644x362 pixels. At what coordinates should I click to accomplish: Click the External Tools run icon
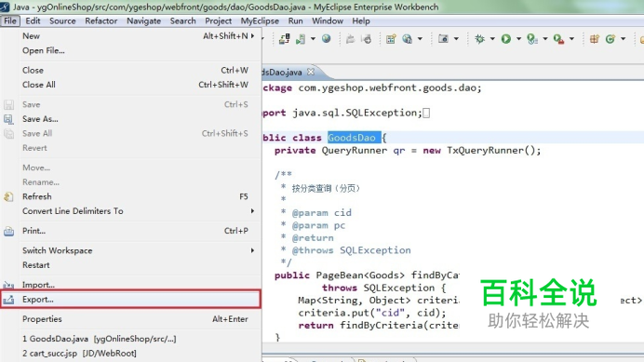pos(558,39)
